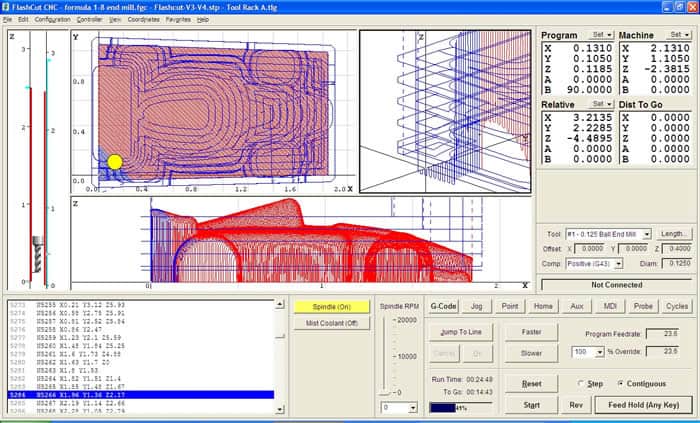Click the tool Offset Y field
The width and height of the screenshot is (700, 423).
click(x=633, y=249)
